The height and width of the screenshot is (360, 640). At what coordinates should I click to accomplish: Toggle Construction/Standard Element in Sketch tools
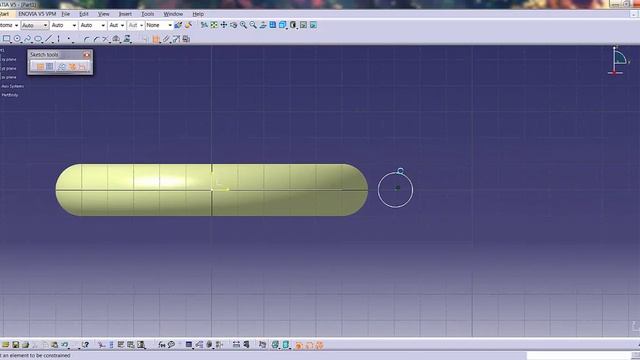(x=61, y=67)
